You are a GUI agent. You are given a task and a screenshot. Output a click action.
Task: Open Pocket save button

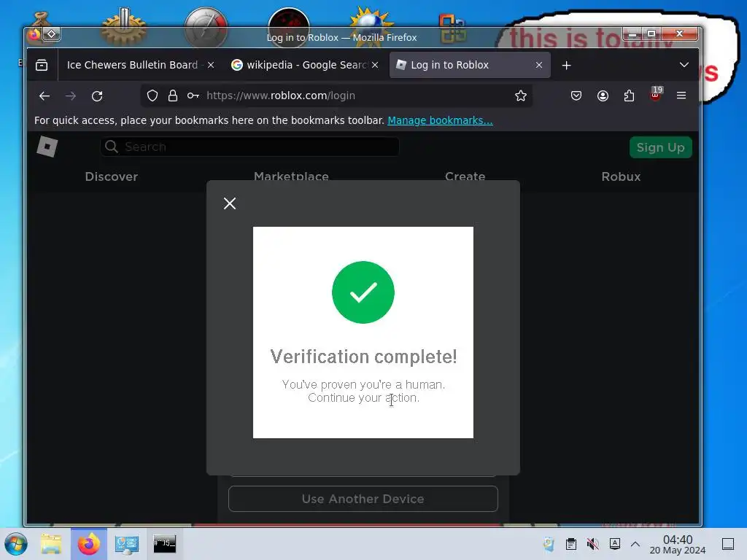pyautogui.click(x=576, y=96)
